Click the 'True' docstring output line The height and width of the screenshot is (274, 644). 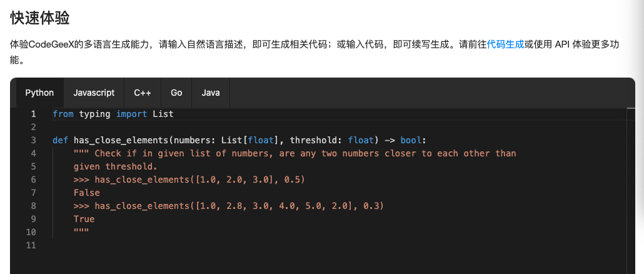tap(84, 219)
